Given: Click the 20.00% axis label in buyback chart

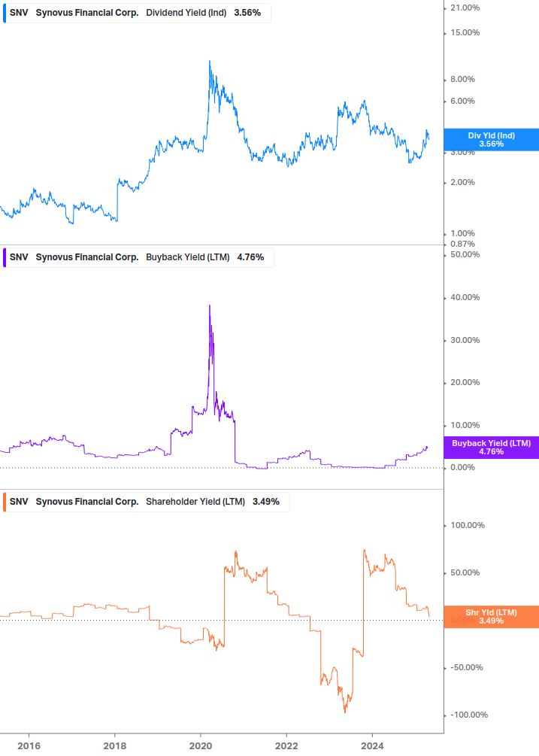Looking at the screenshot, I should tap(465, 382).
